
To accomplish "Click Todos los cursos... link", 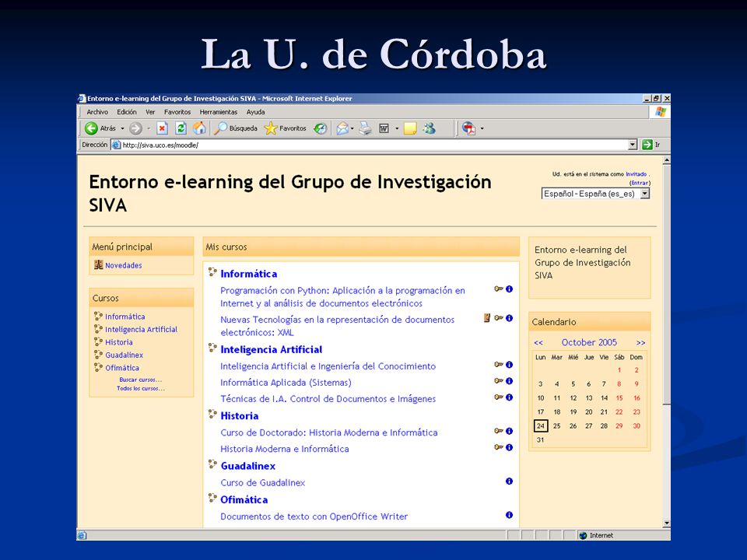I will 141,389.
